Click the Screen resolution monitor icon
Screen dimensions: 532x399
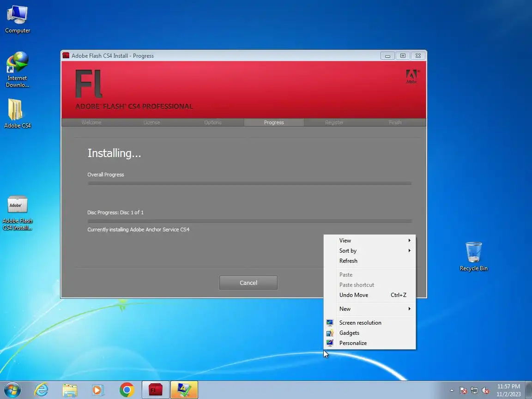point(330,323)
